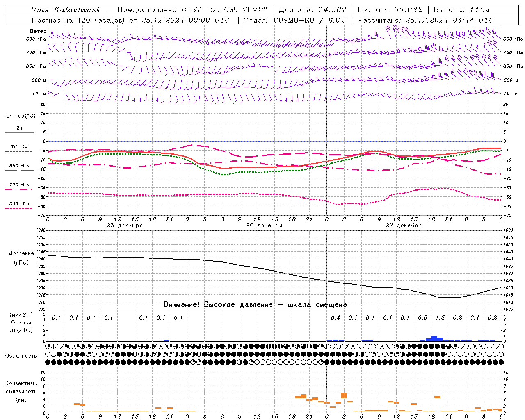
Task: Click the dotted line sample under legend 500 гПа
Action: click(x=18, y=208)
